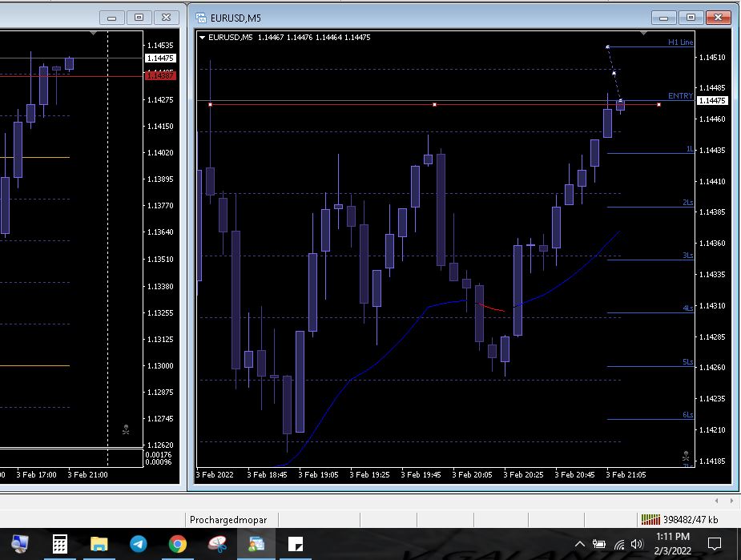The height and width of the screenshot is (560, 741).
Task: Open the Windows notification center icon
Action: (x=715, y=544)
